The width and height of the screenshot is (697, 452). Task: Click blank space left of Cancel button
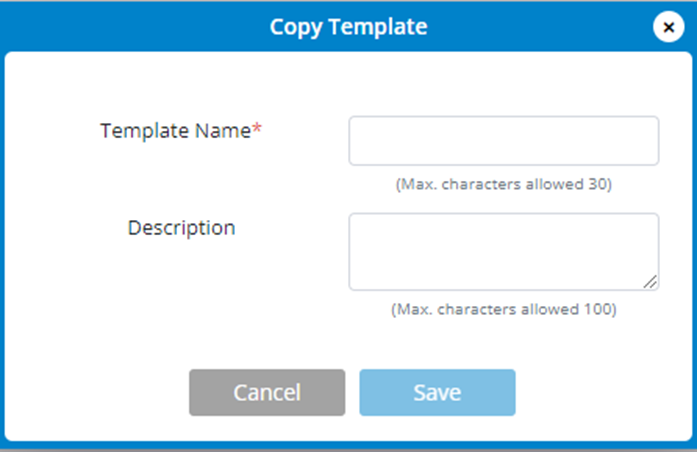(100, 392)
